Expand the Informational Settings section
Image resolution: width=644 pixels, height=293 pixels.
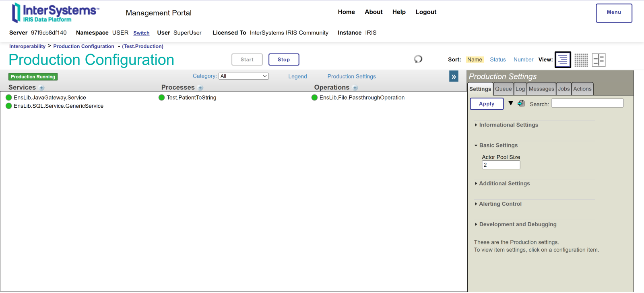click(x=508, y=125)
